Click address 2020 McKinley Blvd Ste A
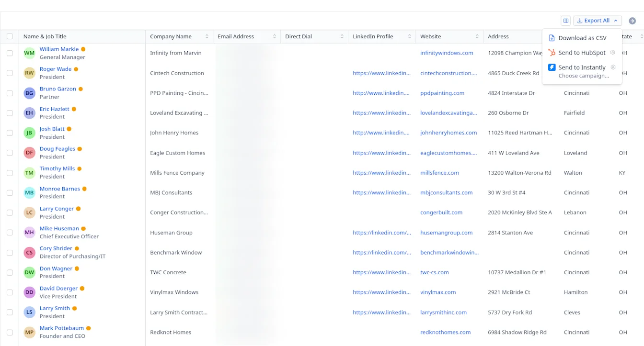This screenshot has height=346, width=644. click(520, 212)
